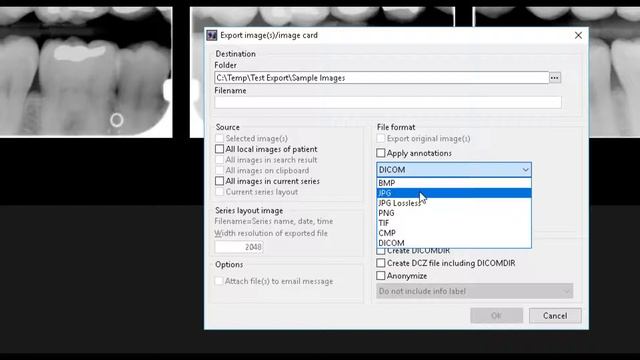640x360 pixels.
Task: Select the middle X-ray image behind dialog
Action: click(322, 16)
